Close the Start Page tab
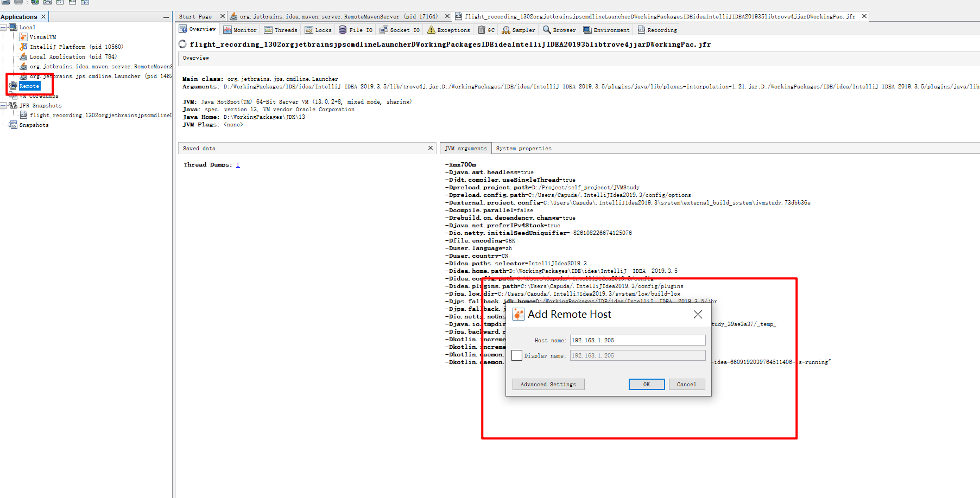This screenshot has width=980, height=498. pyautogui.click(x=222, y=16)
